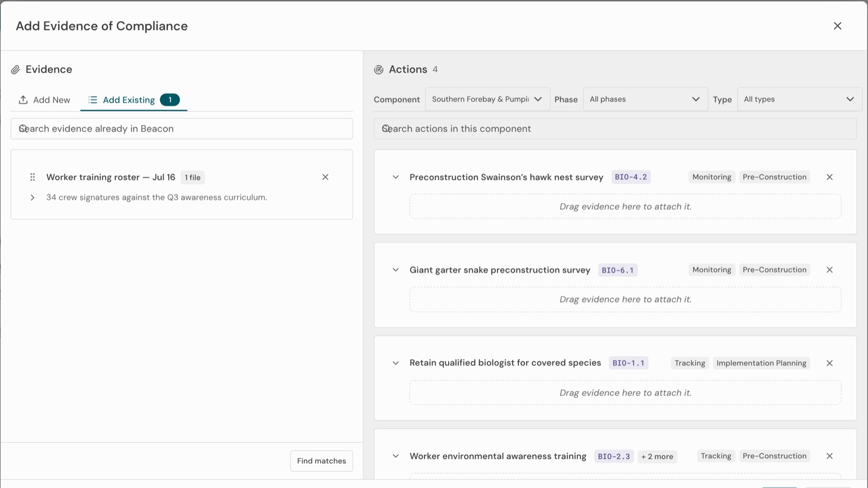Click the 1 file badge on the roster
Screen dimensions: 868x488
coord(193,178)
